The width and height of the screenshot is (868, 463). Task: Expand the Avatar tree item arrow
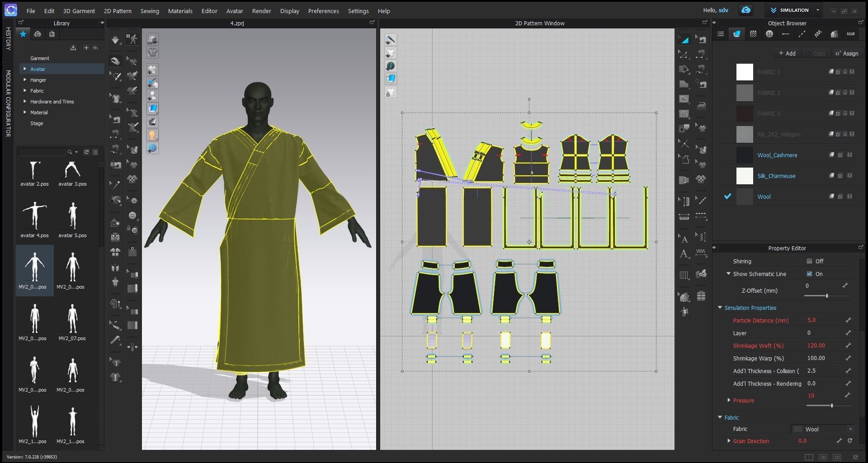(x=25, y=69)
